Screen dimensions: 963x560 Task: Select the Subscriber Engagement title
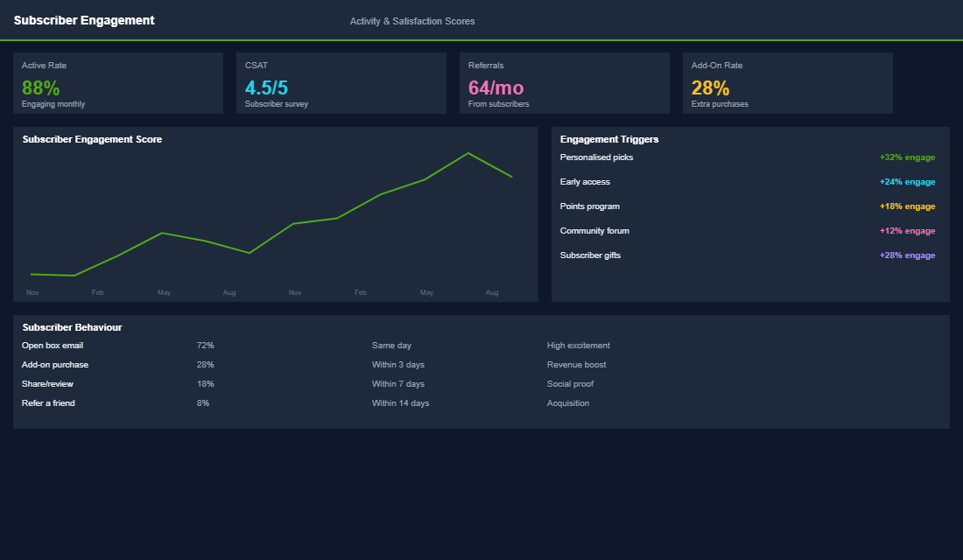[85, 18]
